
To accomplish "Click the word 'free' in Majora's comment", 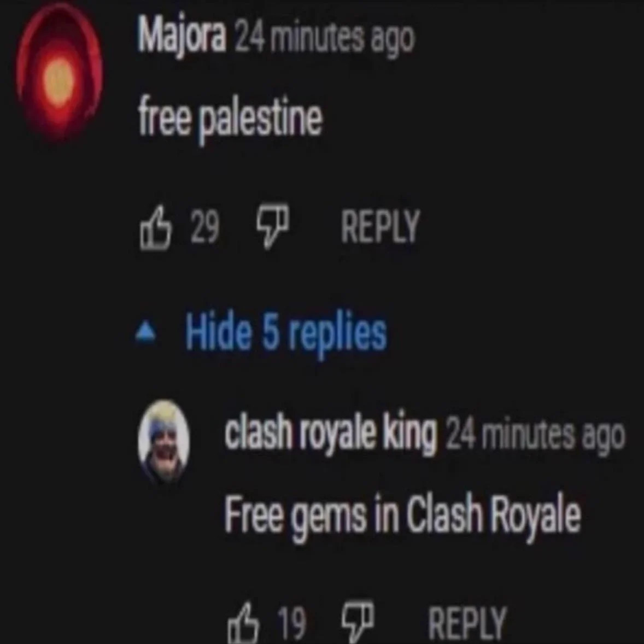I will (x=165, y=119).
